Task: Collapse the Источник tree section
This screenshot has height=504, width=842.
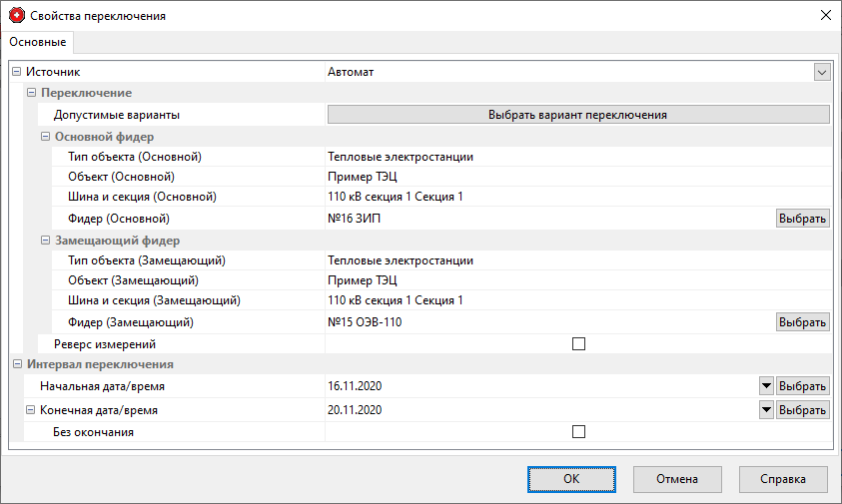Action: (15, 72)
